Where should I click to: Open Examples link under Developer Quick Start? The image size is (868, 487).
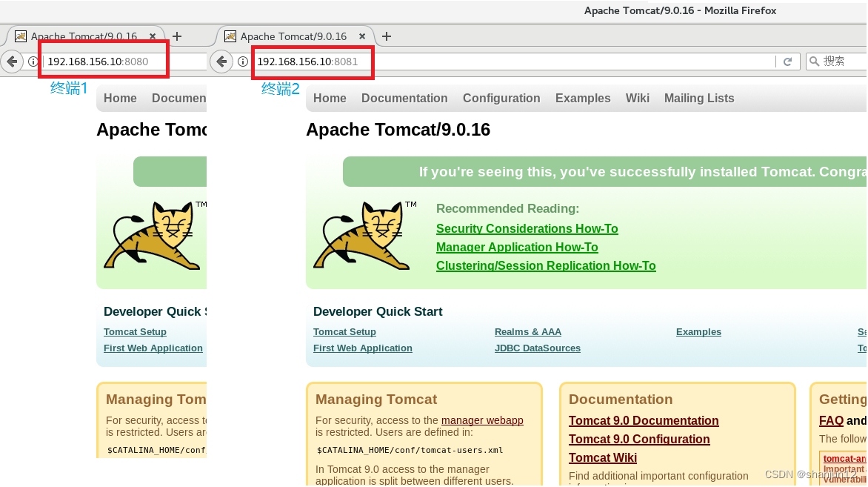click(698, 332)
